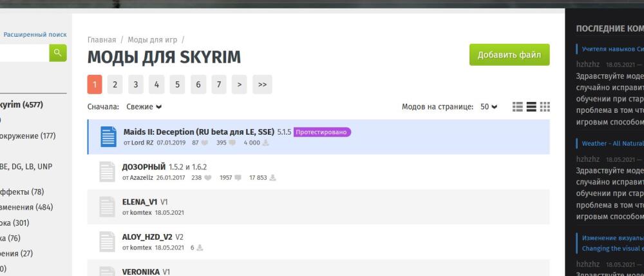
Task: Switch to detailed list view icon
Action: (x=518, y=107)
